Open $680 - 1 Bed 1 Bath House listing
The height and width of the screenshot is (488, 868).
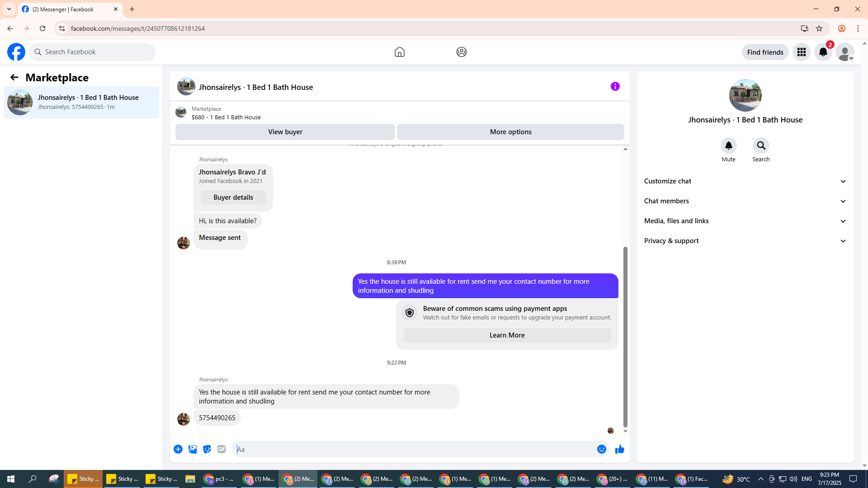(x=226, y=117)
